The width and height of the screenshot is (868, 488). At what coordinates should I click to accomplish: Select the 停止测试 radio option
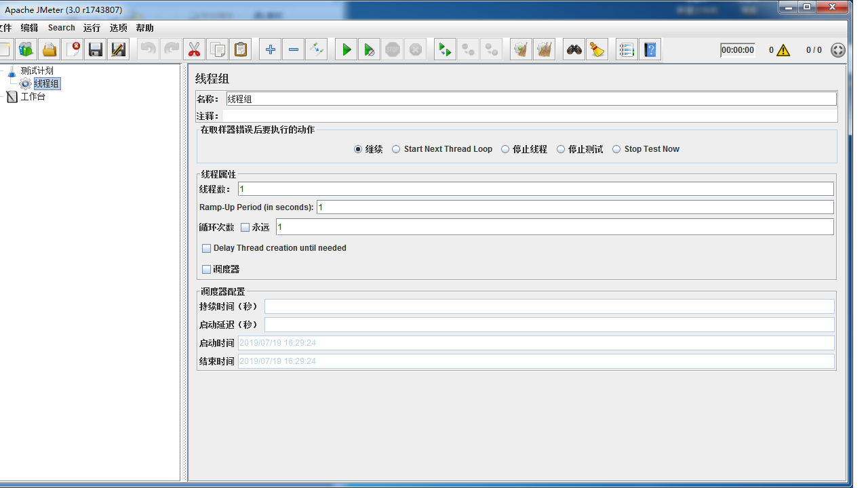coord(580,149)
